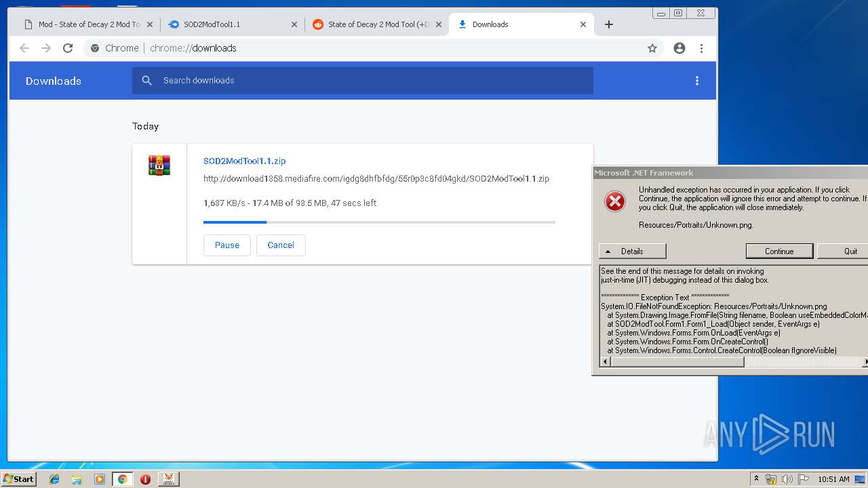Click the 'Today' date heading
The width and height of the screenshot is (868, 488).
145,126
